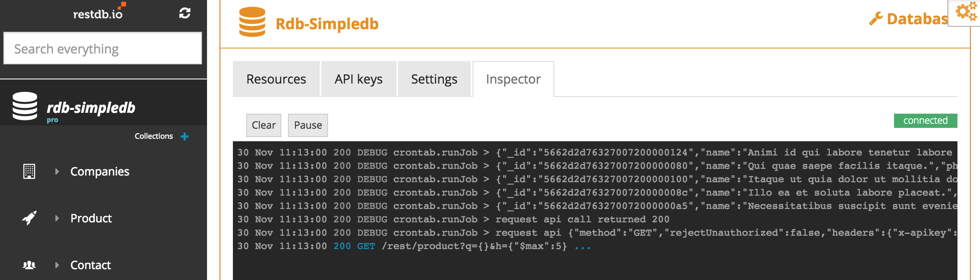Expand the Companies collection arrow
The image size is (980, 280).
point(57,171)
